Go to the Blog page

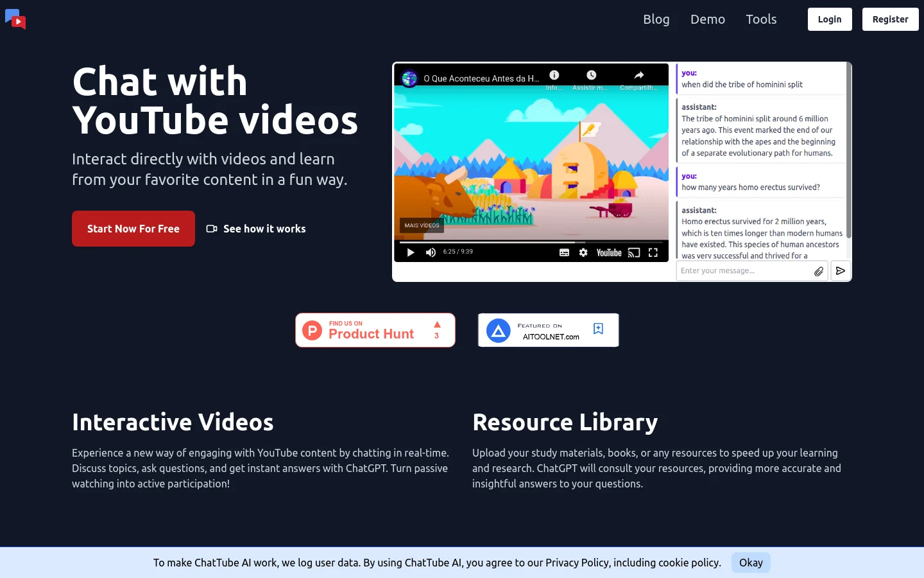coord(656,19)
